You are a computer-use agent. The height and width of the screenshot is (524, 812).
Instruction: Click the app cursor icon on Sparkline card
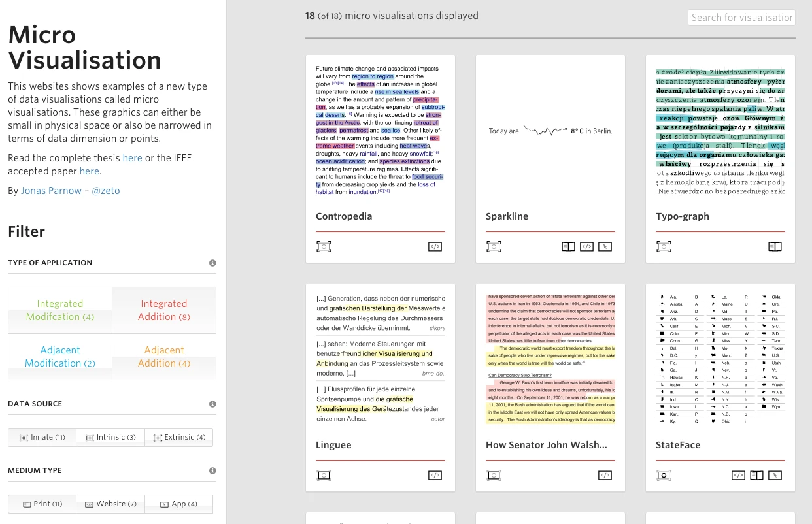(605, 246)
